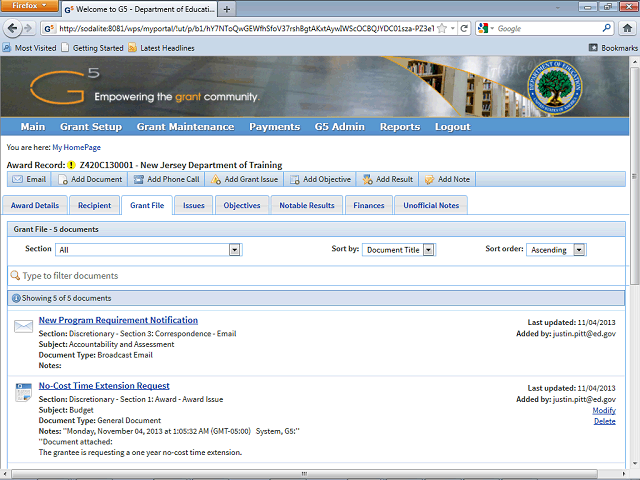Reload the page with the refresh icon
Image resolution: width=640 pixels, height=480 pixels.
point(464,28)
